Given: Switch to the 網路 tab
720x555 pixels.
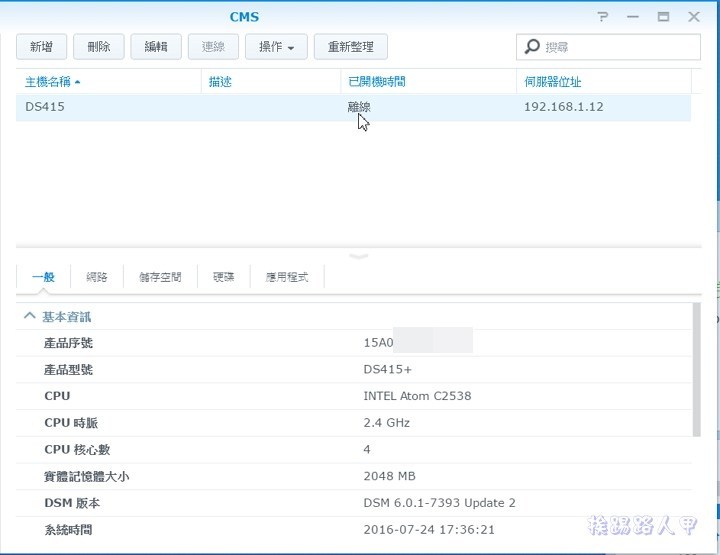Looking at the screenshot, I should coord(97,277).
